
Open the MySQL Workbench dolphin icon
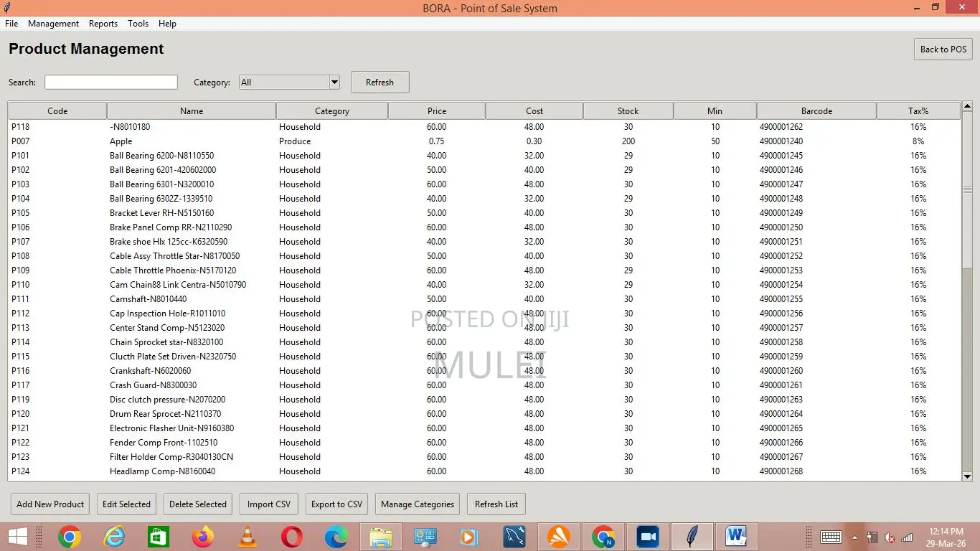click(514, 537)
